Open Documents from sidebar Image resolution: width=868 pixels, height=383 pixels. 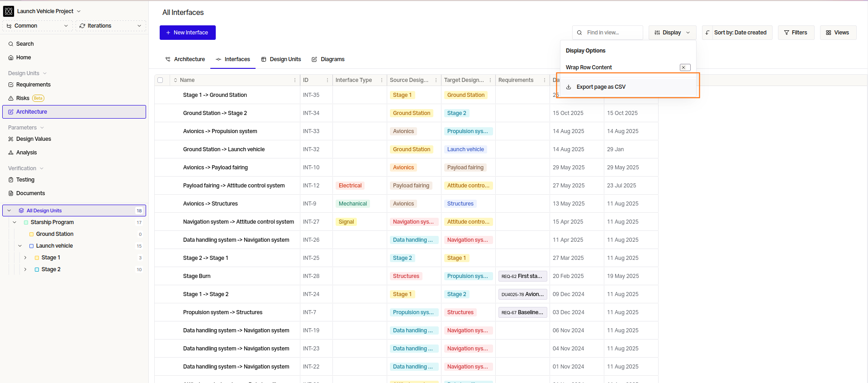coord(30,193)
